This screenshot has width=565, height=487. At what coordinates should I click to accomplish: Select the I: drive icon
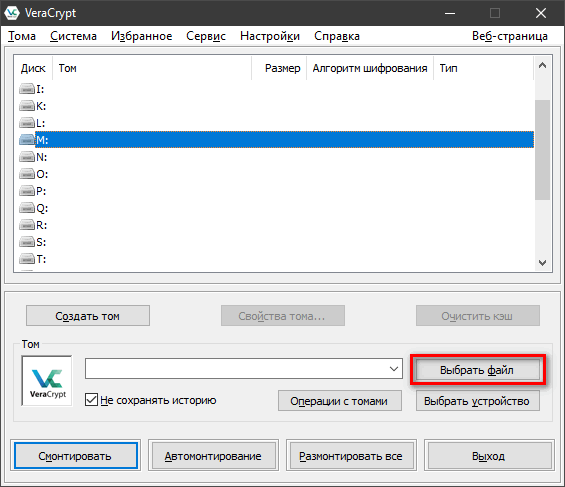tap(27, 89)
